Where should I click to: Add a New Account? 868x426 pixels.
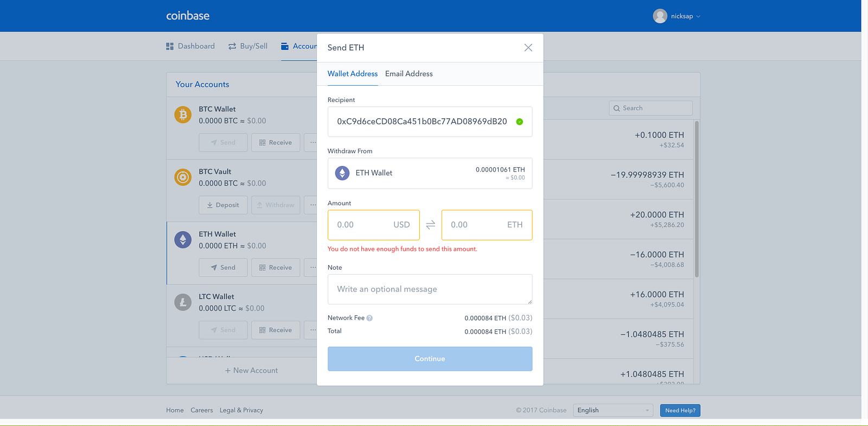coord(251,371)
